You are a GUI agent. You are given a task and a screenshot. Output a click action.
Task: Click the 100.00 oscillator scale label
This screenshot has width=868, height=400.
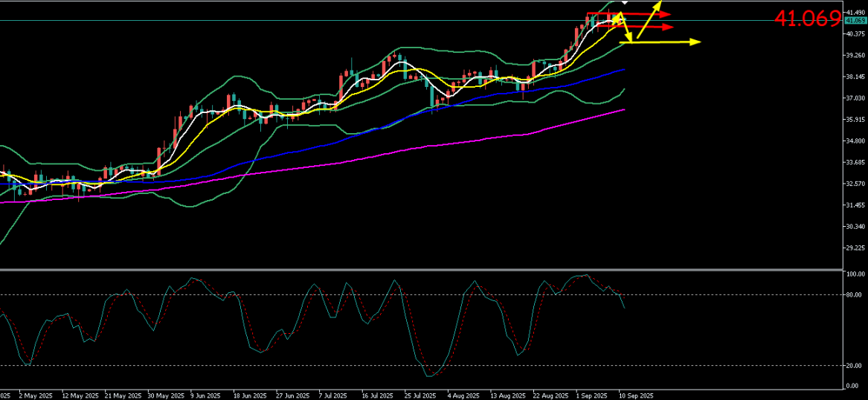click(856, 274)
